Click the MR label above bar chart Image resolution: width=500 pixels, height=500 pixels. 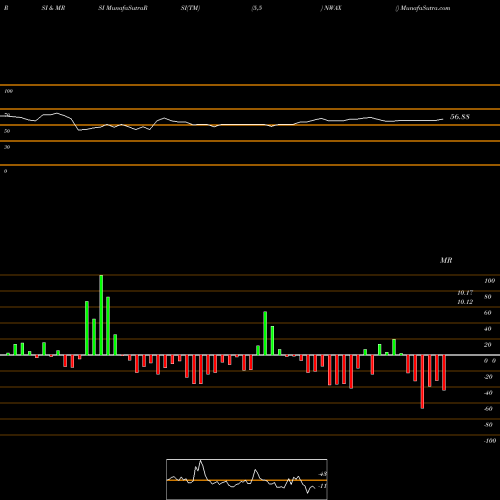tap(446, 260)
